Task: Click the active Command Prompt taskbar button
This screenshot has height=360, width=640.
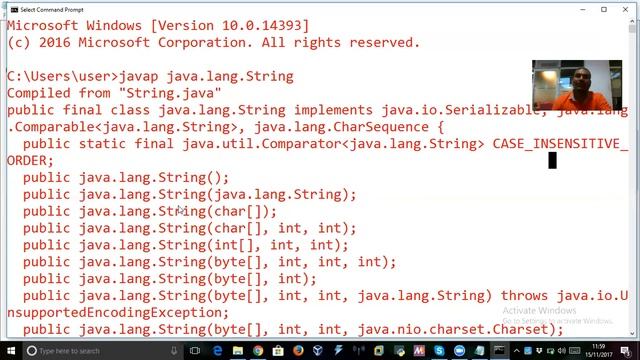Action: (x=499, y=351)
